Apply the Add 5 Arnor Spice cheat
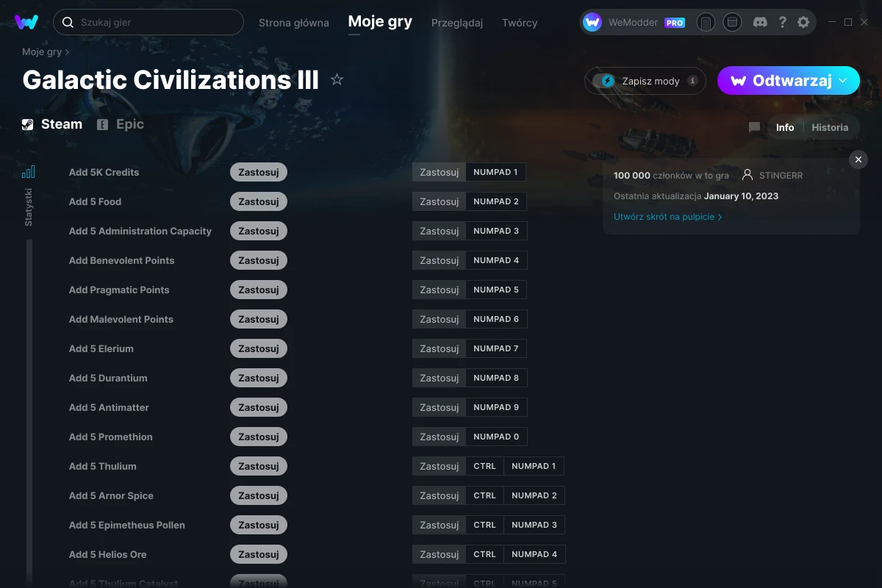The height and width of the screenshot is (588, 882). pos(259,495)
